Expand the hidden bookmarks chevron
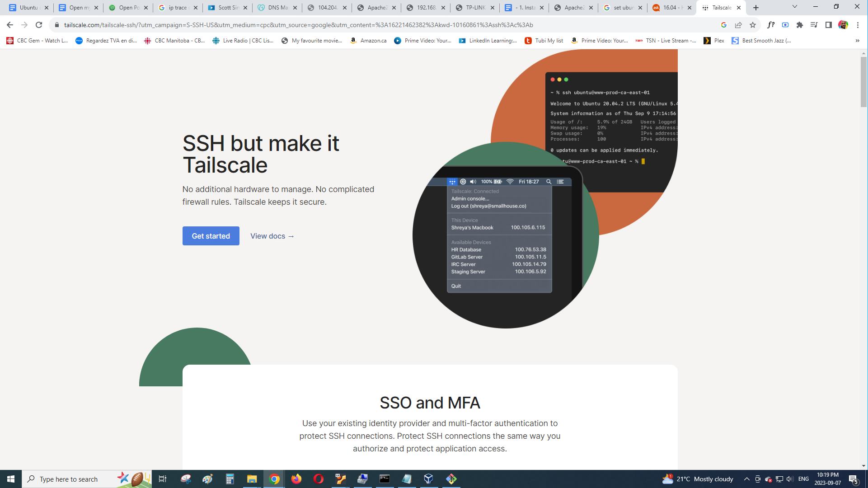Image resolution: width=868 pixels, height=488 pixels. tap(857, 41)
